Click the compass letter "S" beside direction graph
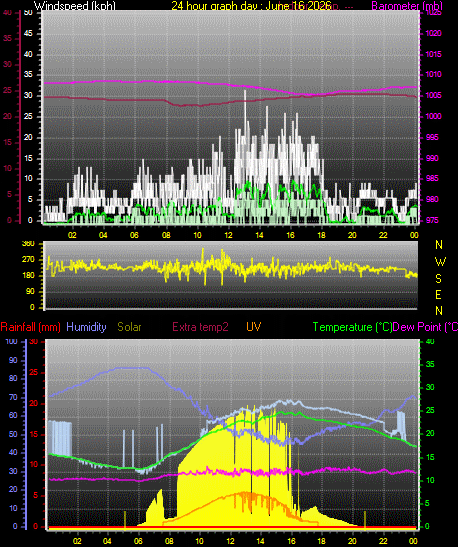Viewport: 458px width, 547px height. (x=439, y=278)
